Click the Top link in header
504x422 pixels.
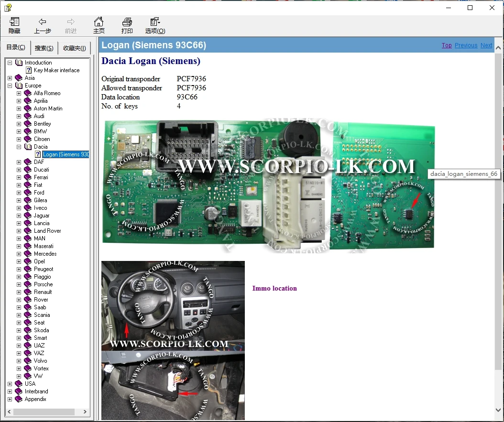[447, 45]
